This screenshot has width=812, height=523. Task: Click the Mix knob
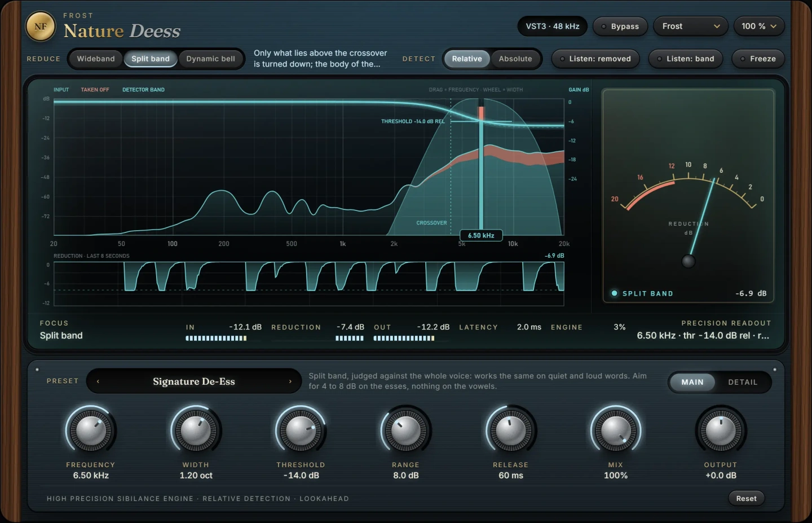[x=616, y=431]
